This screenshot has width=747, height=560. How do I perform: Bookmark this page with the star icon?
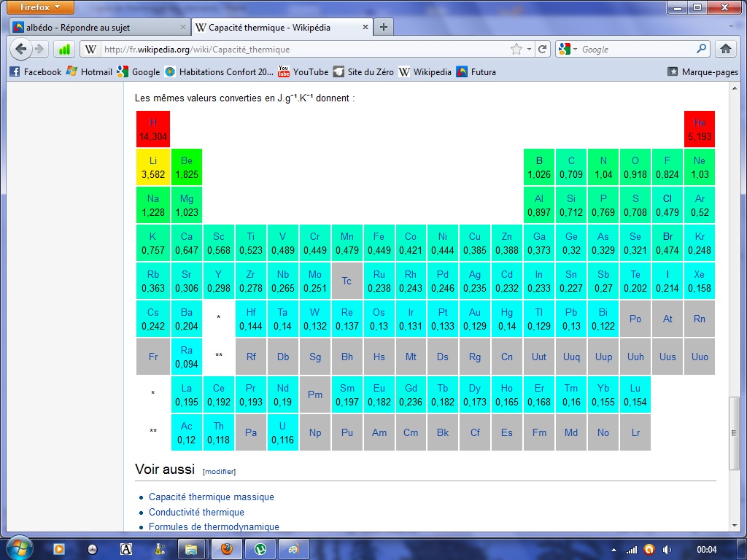point(516,49)
